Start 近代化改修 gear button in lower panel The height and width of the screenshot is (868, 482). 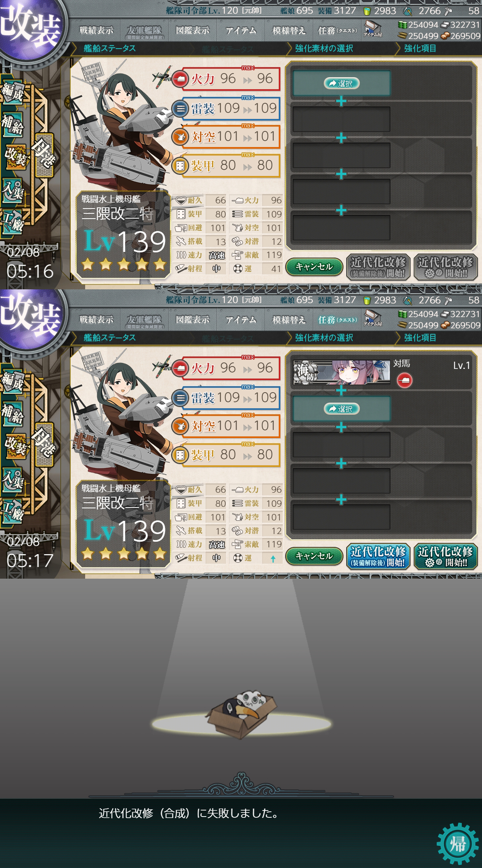pyautogui.click(x=445, y=557)
